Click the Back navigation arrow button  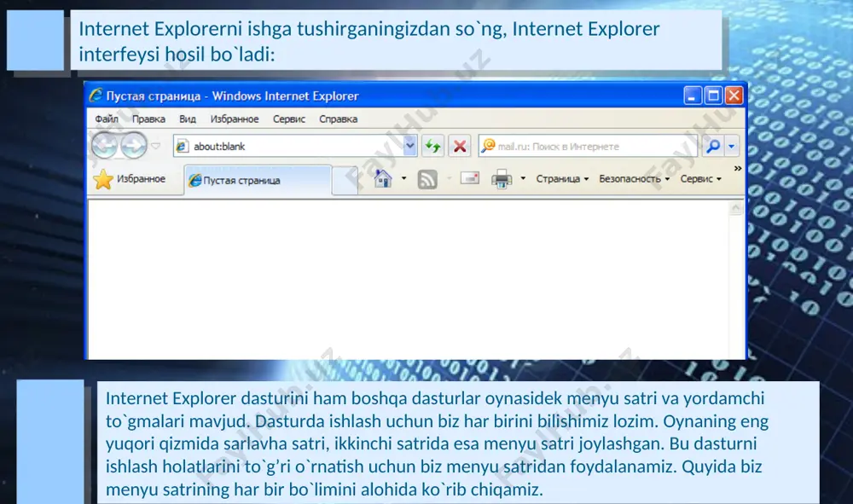click(104, 146)
